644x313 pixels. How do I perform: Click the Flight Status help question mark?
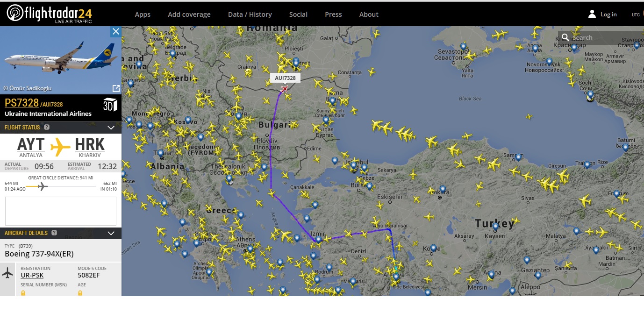tap(47, 128)
